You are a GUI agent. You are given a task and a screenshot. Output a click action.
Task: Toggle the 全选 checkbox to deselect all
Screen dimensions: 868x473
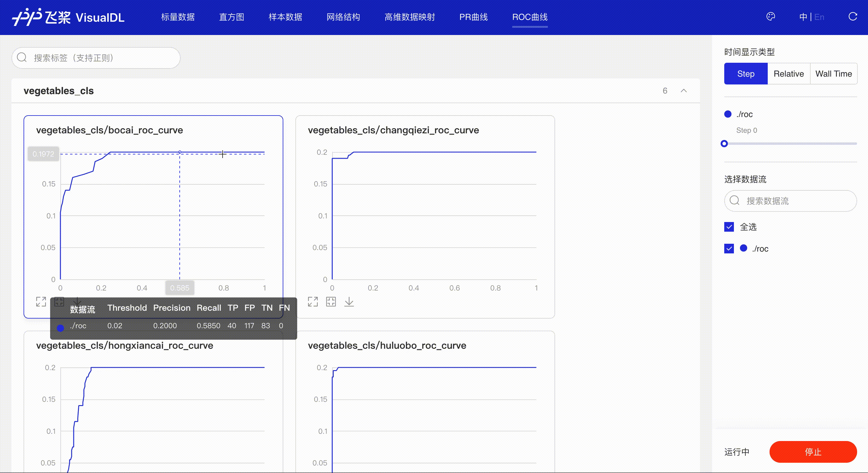(729, 227)
